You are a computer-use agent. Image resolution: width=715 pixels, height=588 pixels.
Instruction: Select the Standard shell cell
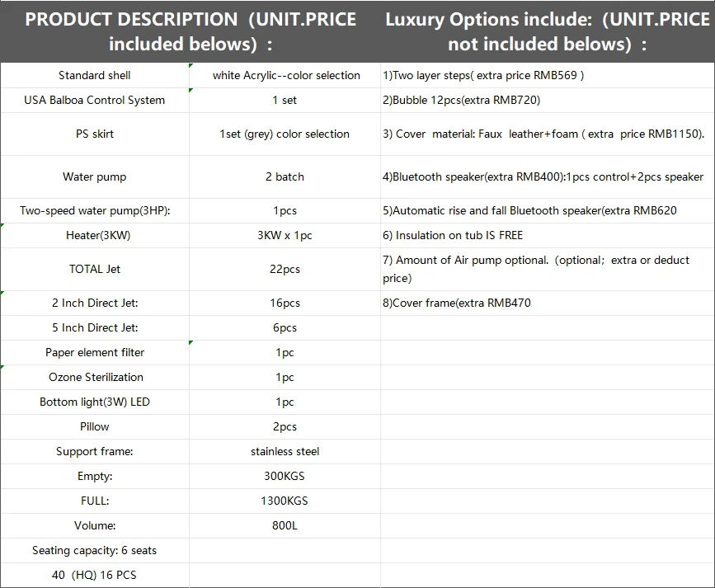94,75
